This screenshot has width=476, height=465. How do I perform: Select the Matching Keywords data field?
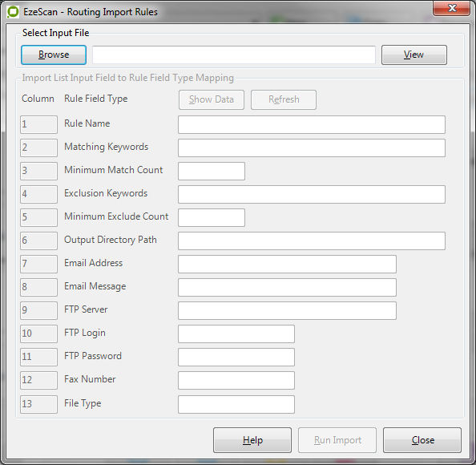[x=312, y=148]
